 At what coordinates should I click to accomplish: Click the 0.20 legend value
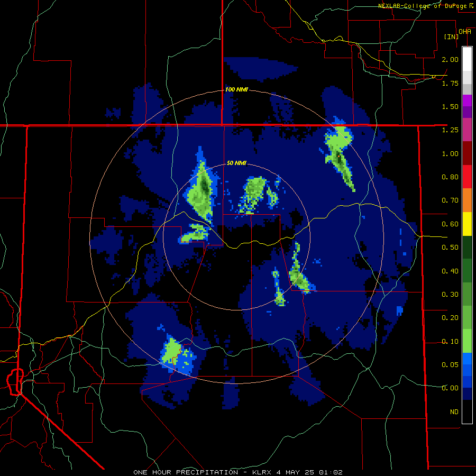[450, 318]
